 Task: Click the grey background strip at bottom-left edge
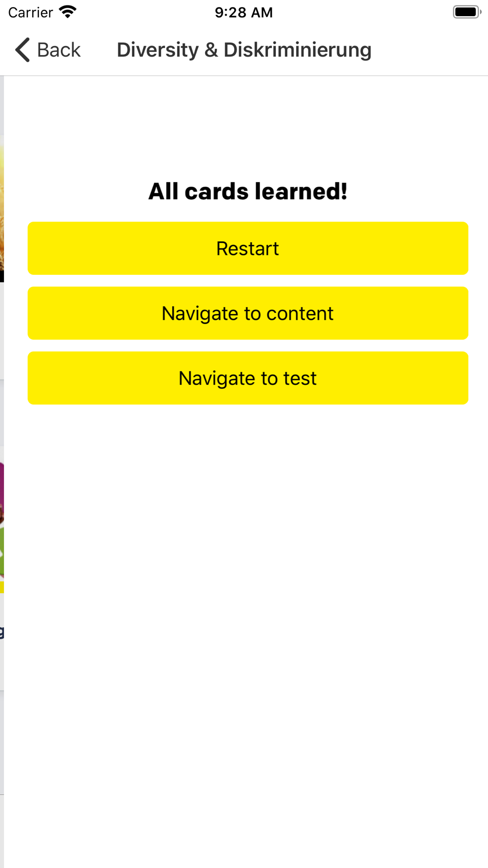2,830
